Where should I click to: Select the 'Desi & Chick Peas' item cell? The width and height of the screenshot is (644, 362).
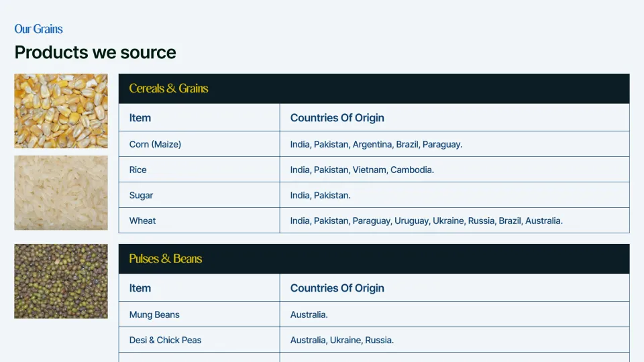(165, 340)
